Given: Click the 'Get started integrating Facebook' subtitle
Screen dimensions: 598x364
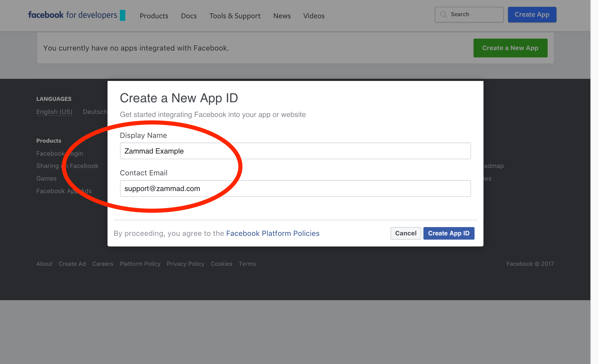Looking at the screenshot, I should point(213,115).
